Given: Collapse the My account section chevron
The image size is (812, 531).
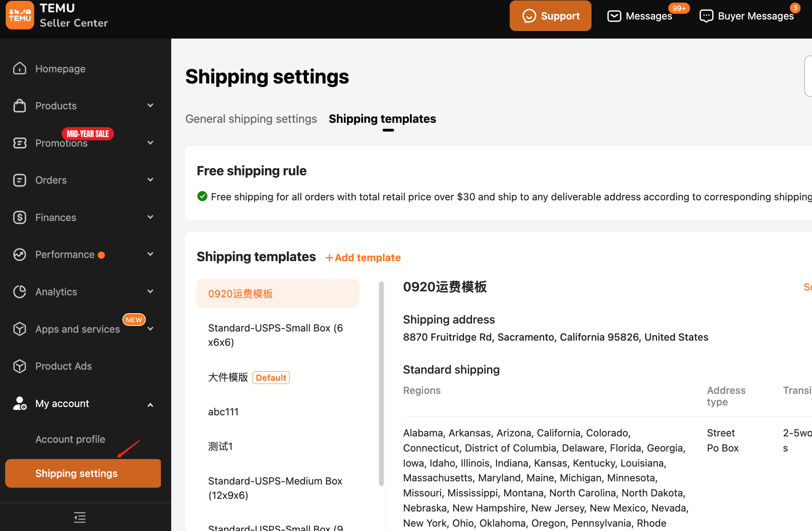Looking at the screenshot, I should click(150, 405).
